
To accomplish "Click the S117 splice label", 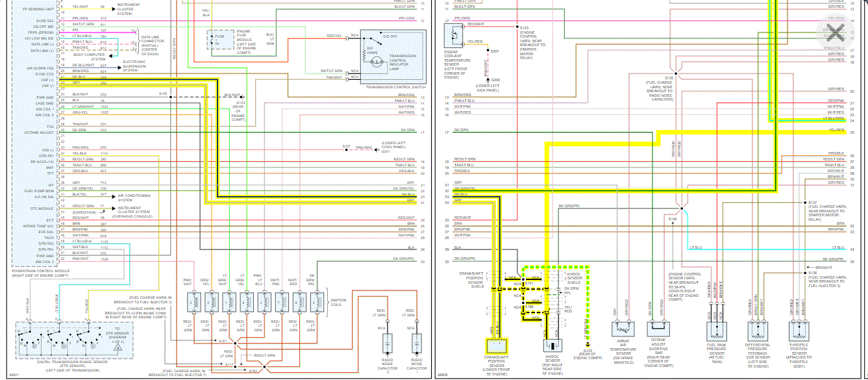I will pyautogui.click(x=230, y=365).
